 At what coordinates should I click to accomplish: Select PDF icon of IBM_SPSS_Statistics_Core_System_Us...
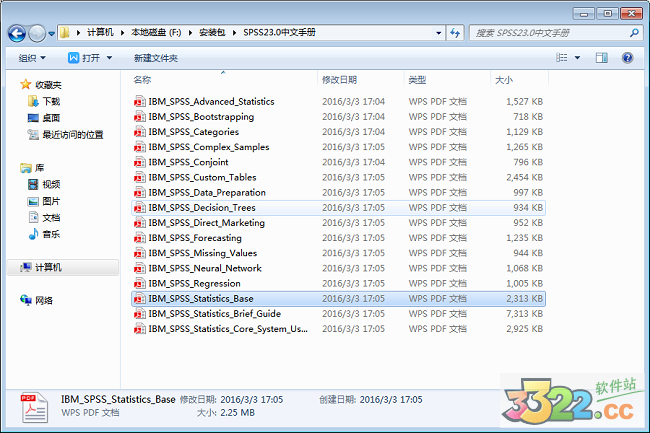[x=140, y=329]
